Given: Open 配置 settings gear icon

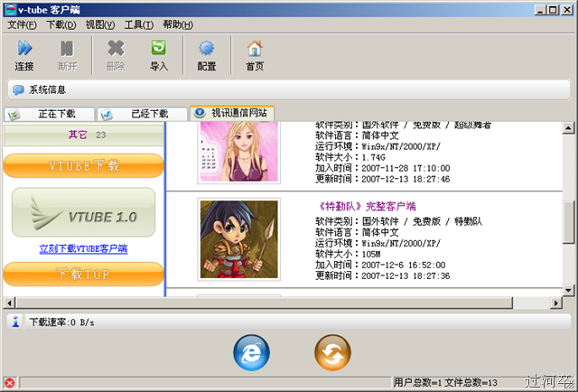Looking at the screenshot, I should point(207,48).
